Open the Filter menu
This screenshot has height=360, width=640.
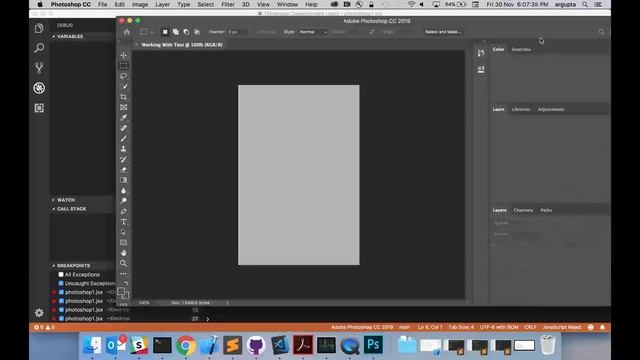click(x=228, y=4)
